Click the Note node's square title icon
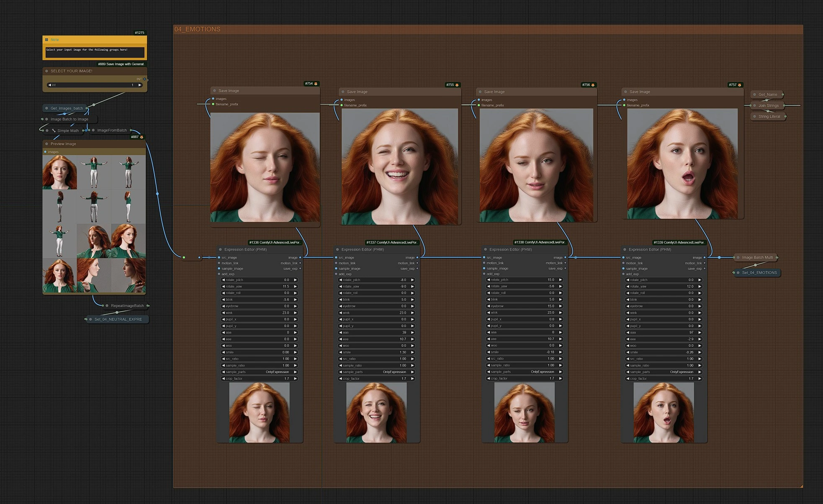Viewport: 823px width, 504px height. [46, 40]
